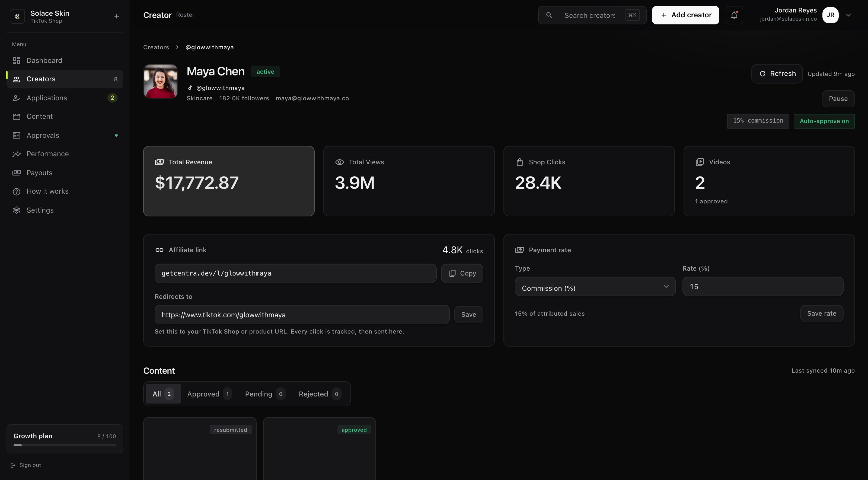Click the Dashboard grid icon
This screenshot has width=868, height=480.
click(x=17, y=61)
